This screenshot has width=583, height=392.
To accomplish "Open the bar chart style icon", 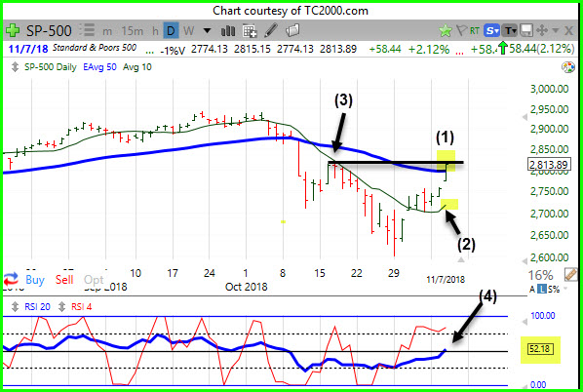I will (x=227, y=31).
